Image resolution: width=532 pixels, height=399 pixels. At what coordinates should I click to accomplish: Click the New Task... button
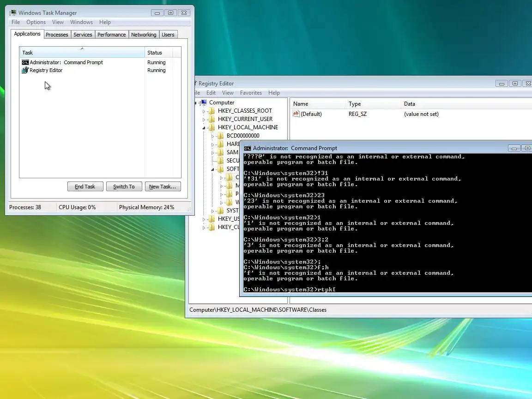point(163,187)
